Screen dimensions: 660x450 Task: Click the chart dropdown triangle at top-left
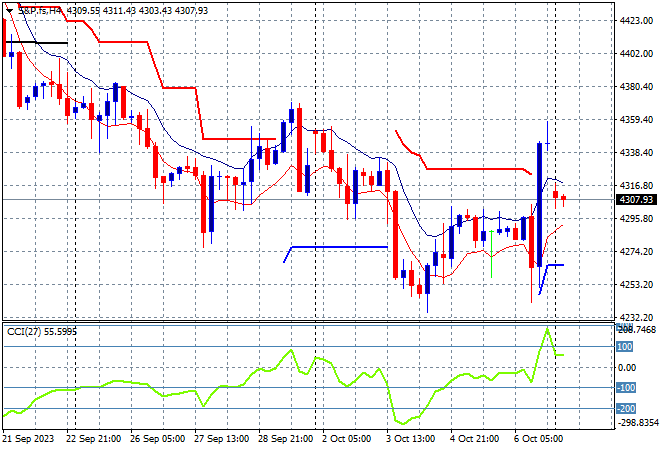coord(6,9)
